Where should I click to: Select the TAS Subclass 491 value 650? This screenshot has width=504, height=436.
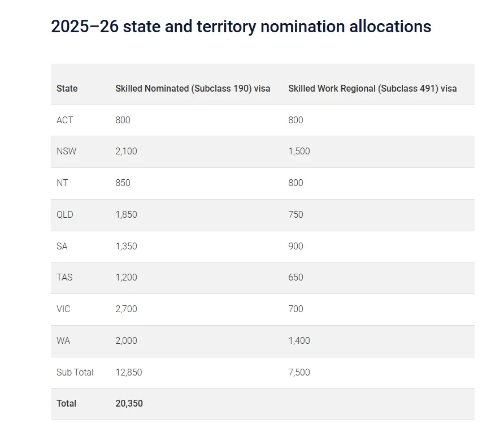[x=296, y=278]
